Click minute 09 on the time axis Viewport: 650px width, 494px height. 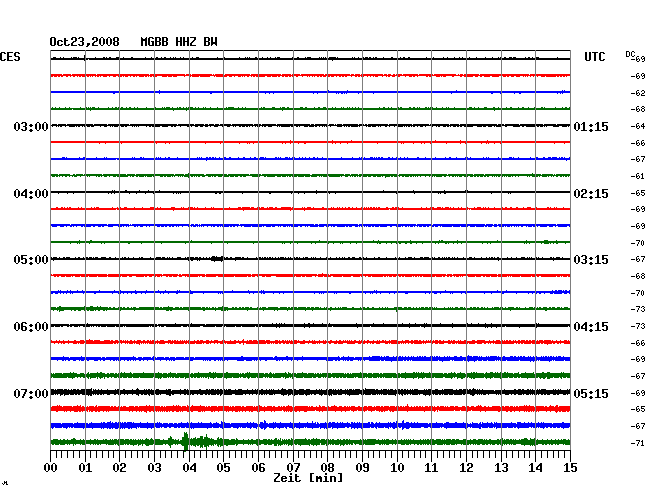click(362, 468)
